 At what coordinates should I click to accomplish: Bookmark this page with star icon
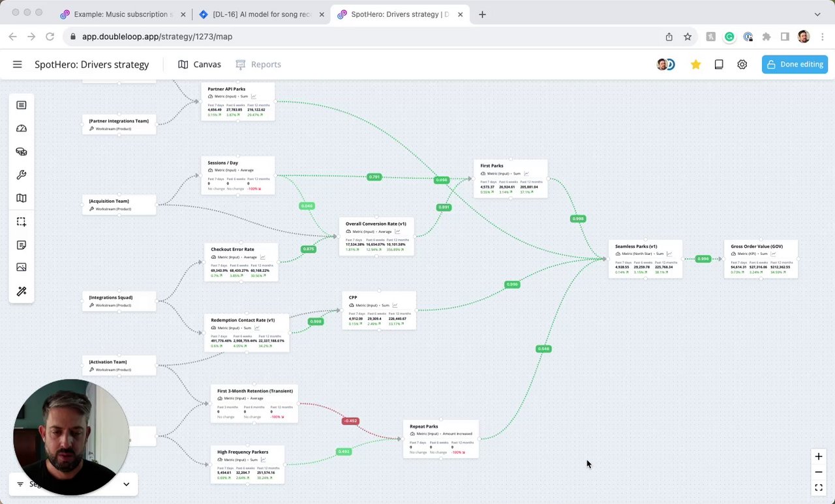click(x=688, y=37)
